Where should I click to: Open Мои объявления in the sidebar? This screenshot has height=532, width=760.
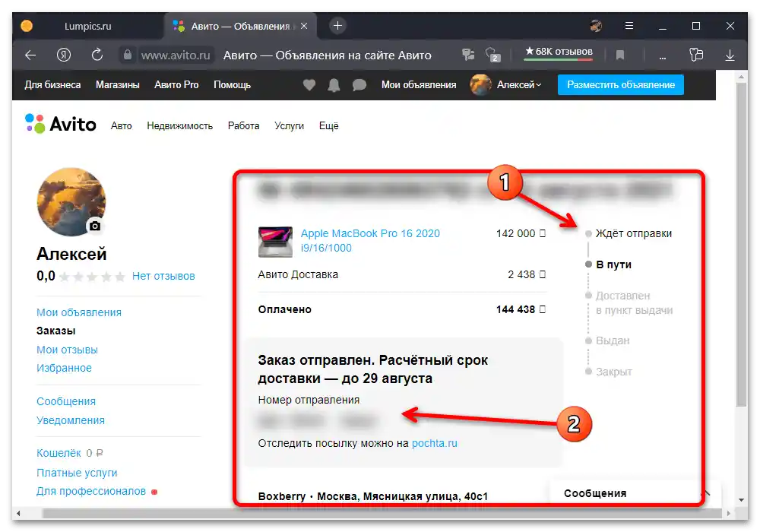click(79, 312)
